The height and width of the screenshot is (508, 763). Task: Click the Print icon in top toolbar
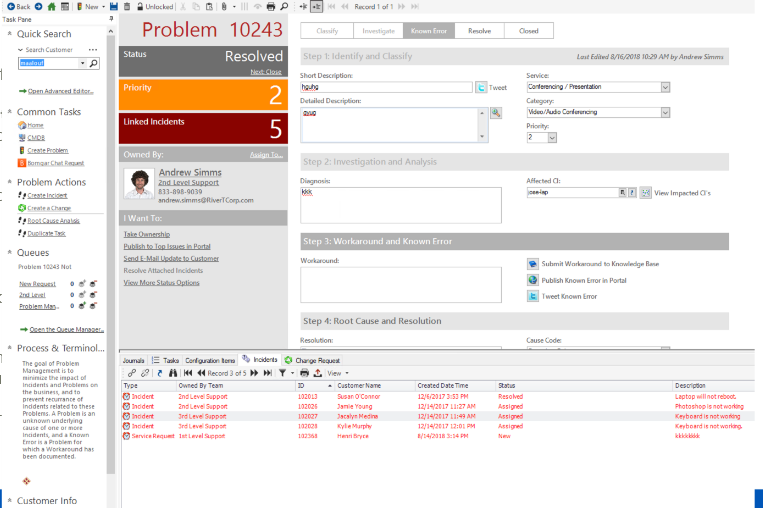pos(271,6)
